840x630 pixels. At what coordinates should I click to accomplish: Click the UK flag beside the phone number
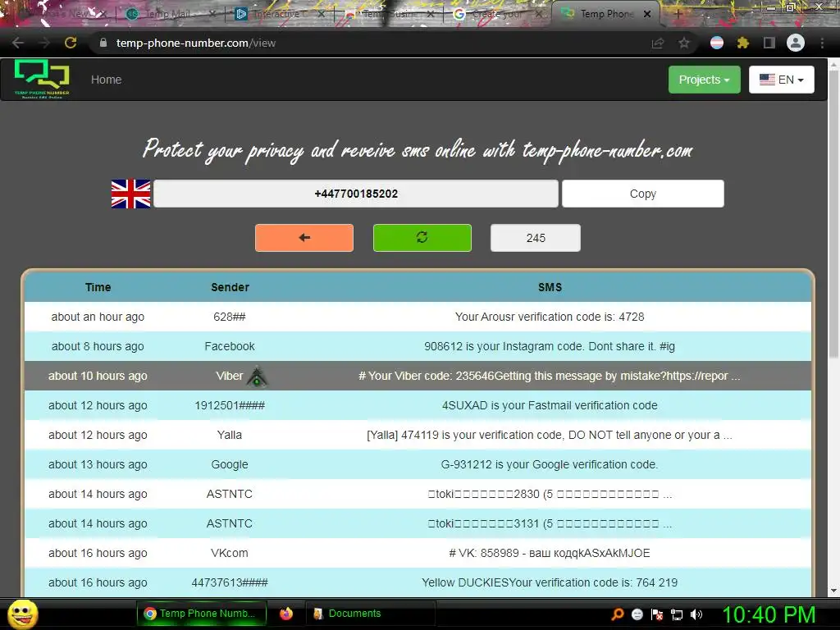coord(130,194)
